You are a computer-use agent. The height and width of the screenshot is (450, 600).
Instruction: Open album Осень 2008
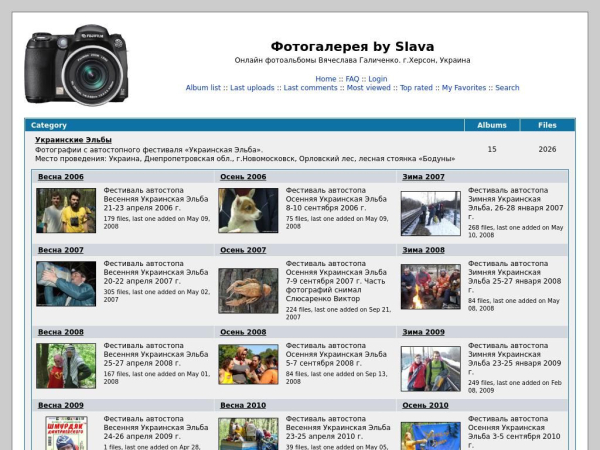(x=243, y=332)
